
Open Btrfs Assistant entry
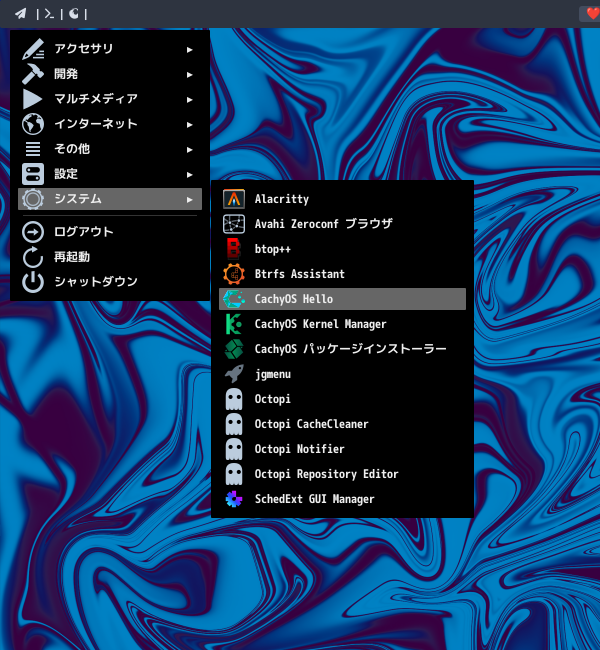point(342,274)
